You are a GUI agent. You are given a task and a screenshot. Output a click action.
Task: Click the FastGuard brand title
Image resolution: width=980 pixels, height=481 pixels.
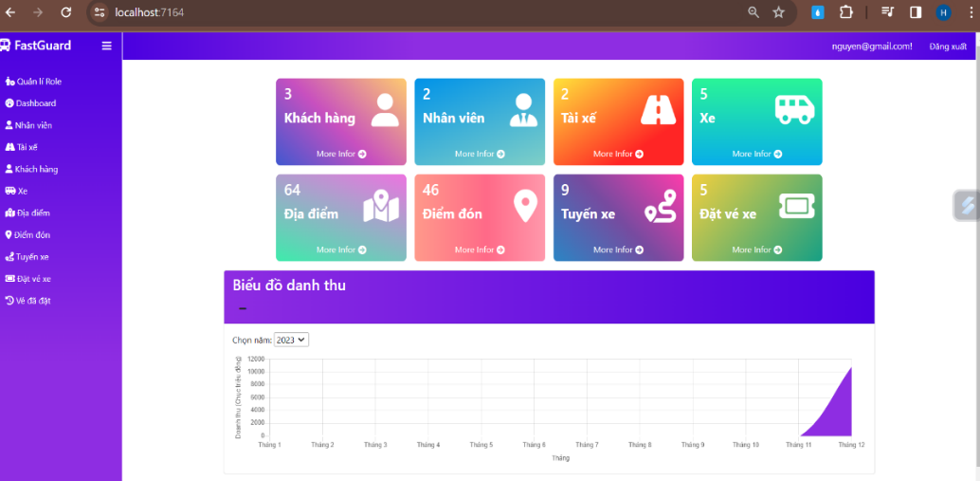43,46
